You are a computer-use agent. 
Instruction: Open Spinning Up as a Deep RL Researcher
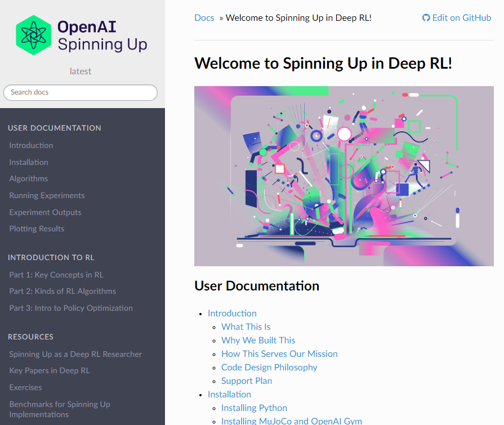click(x=75, y=354)
